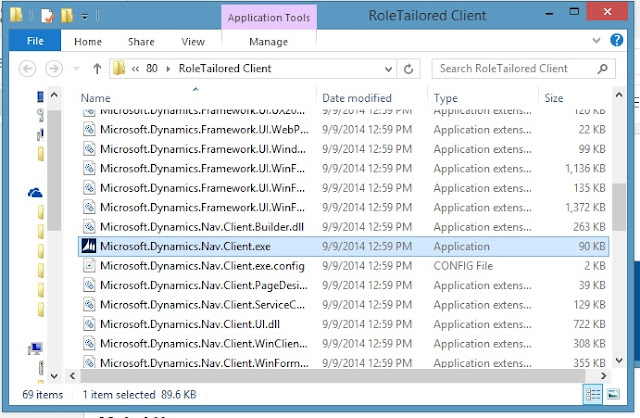Select Microsoft.Dynamics.Nav.Client.Builder.dll
The width and height of the screenshot is (640, 418).
click(343, 227)
